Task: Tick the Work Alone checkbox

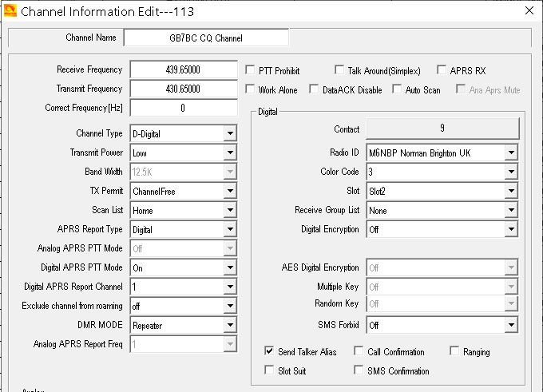Action: (x=250, y=89)
